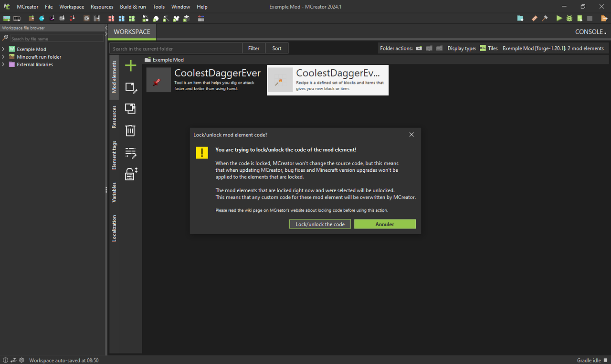The height and width of the screenshot is (364, 611).
Task: Toggle the Tiles display type
Action: point(489,48)
